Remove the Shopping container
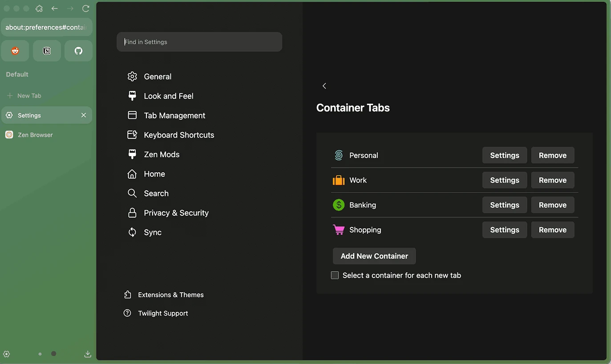This screenshot has width=611, height=364. (553, 230)
